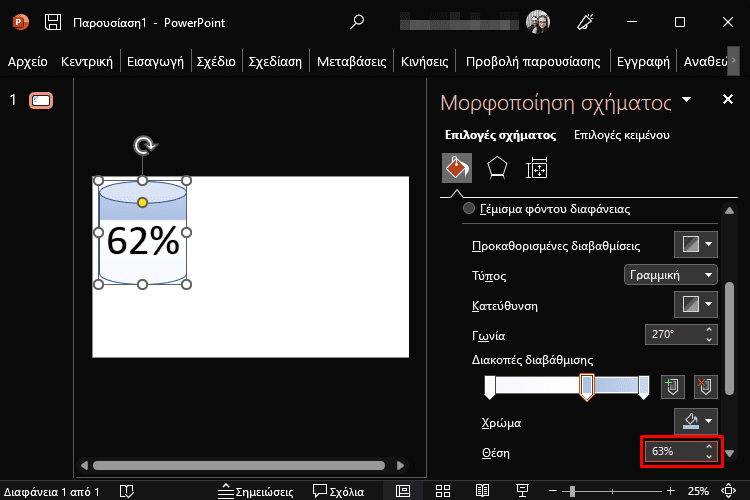The width and height of the screenshot is (750, 500).
Task: Open the Κατεύθυνση direction dropdown
Action: [695, 304]
